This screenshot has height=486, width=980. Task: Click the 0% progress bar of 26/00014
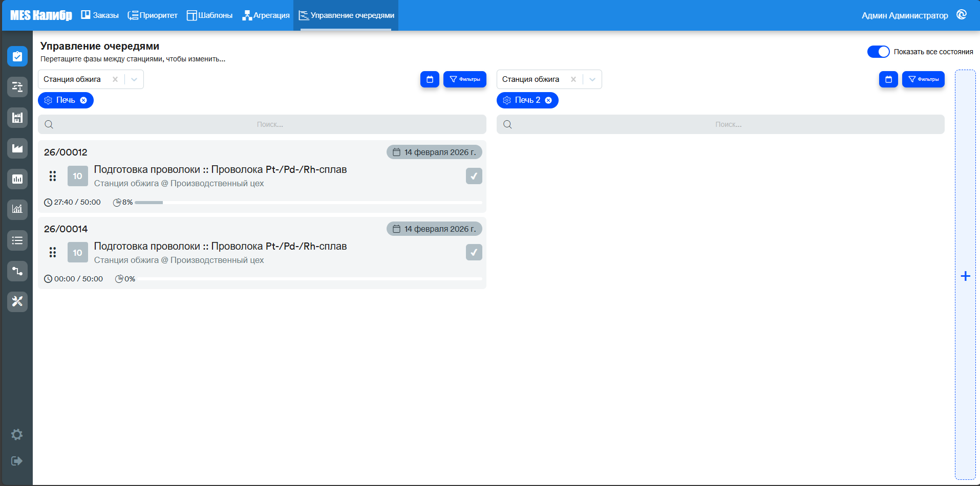[x=310, y=279]
